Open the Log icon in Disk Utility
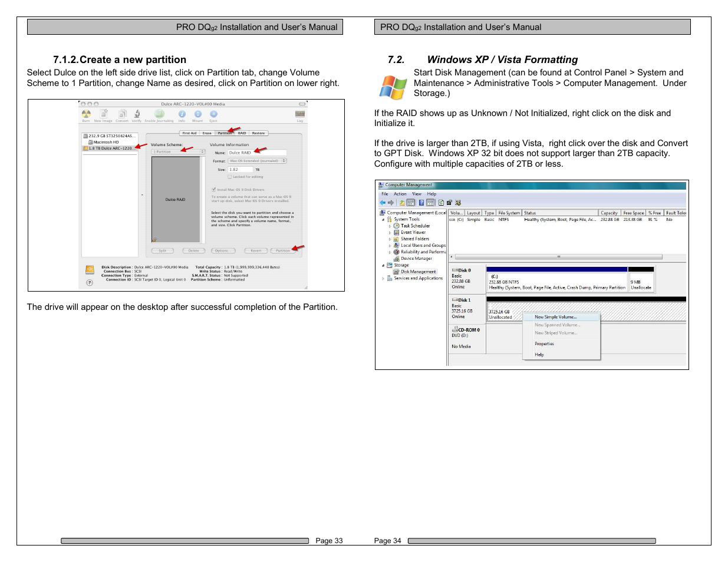Screen dimensions: 728x562 [x=300, y=114]
